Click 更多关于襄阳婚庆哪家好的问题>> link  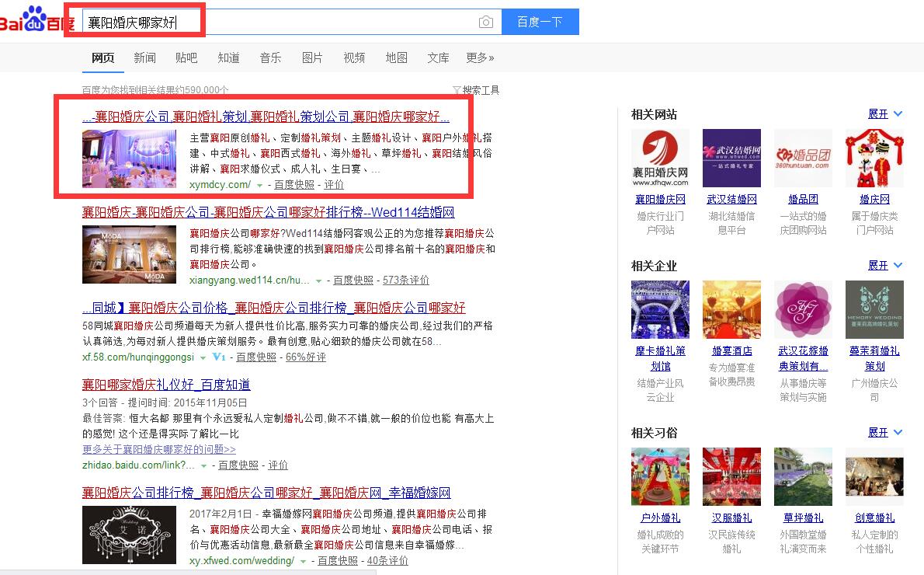[x=159, y=449]
